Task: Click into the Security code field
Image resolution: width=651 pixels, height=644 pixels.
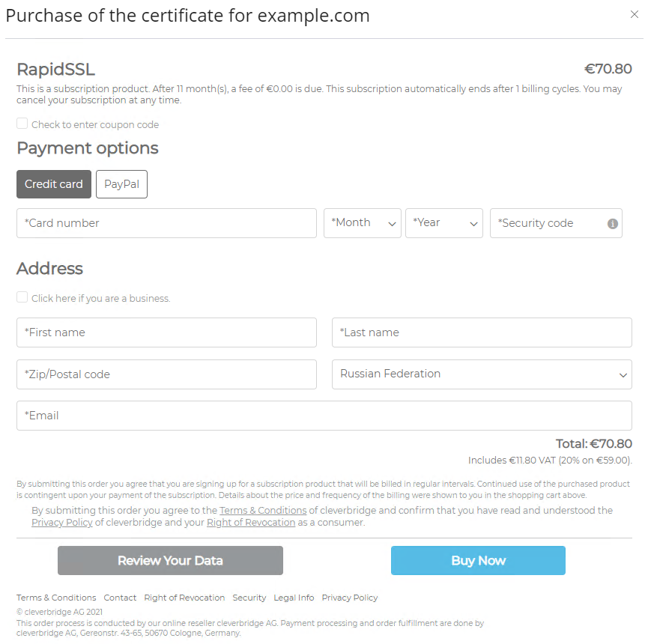Action: coord(550,223)
